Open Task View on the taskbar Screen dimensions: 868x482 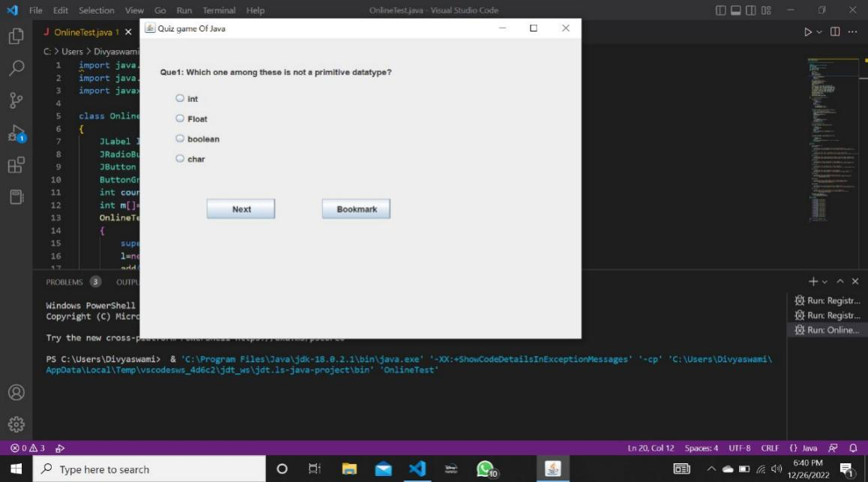[314, 469]
